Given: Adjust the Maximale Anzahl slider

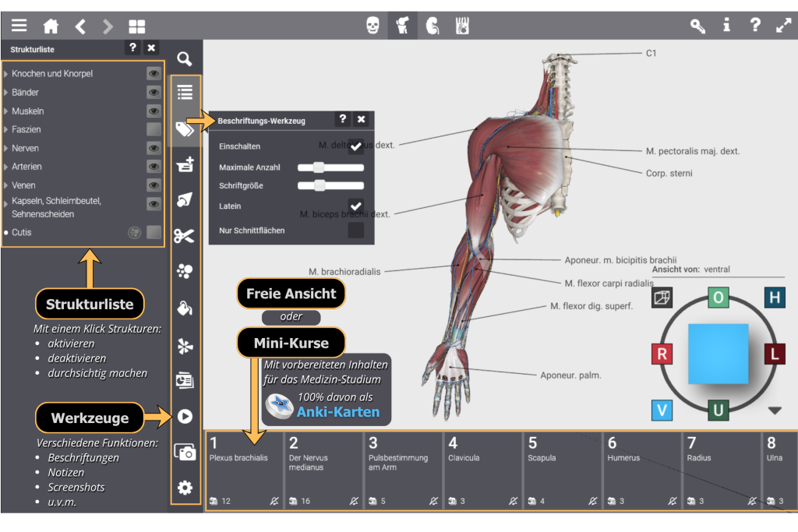Looking at the screenshot, I should 330,167.
